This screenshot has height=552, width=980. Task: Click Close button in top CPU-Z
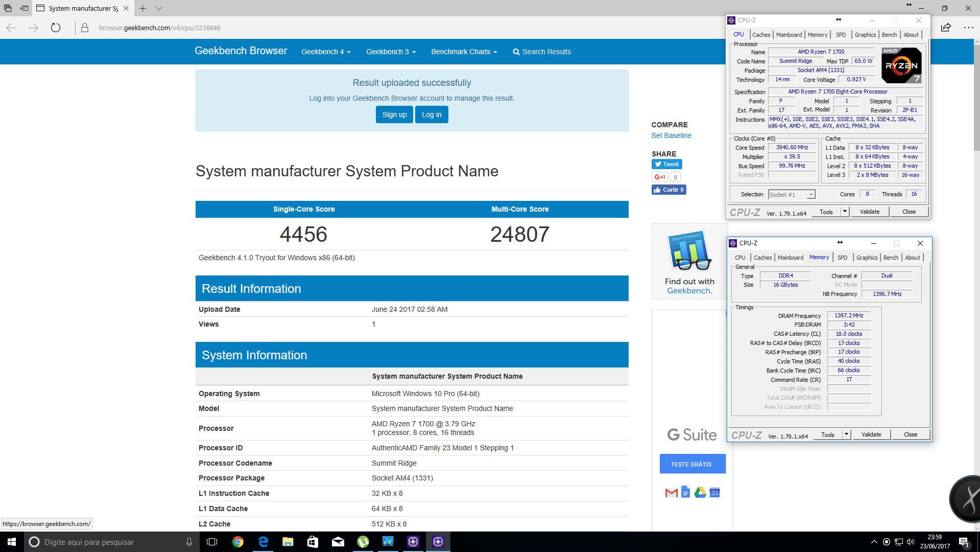click(909, 212)
